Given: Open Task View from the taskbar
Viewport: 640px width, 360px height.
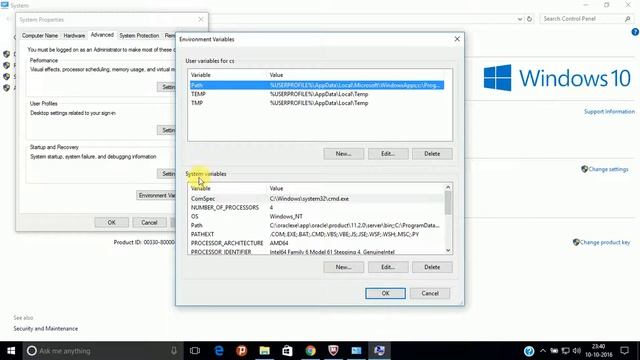Looking at the screenshot, I should click(x=195, y=351).
